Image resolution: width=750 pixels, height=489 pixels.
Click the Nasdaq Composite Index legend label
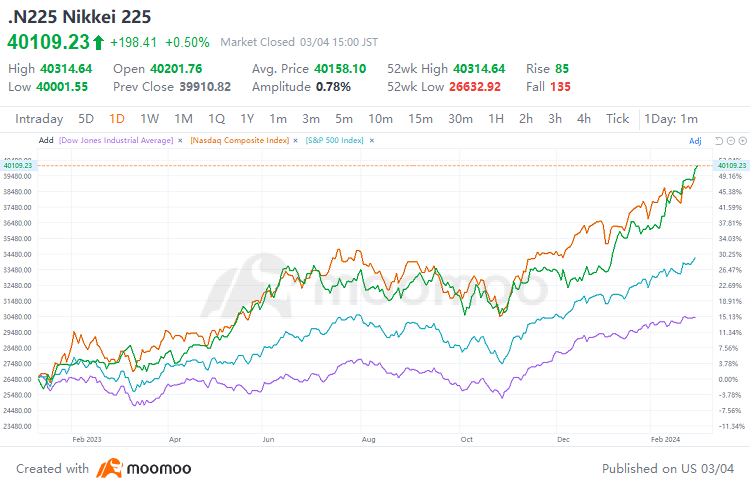(x=240, y=140)
